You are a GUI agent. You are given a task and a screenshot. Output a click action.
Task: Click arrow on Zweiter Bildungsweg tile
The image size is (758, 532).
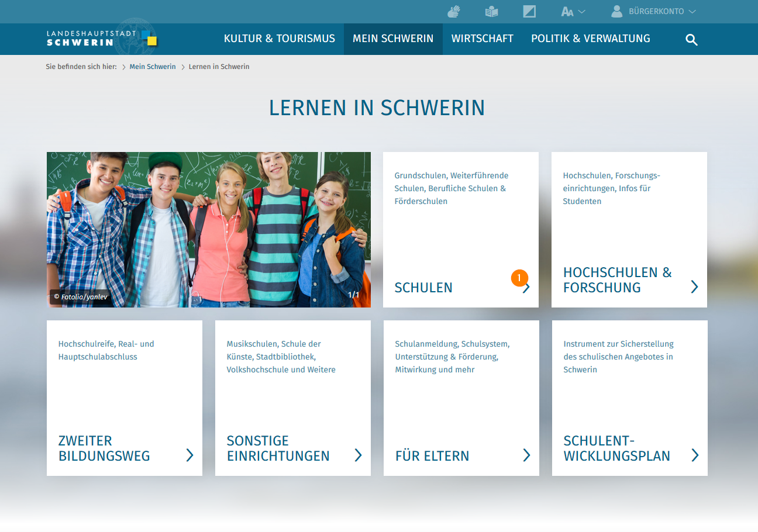pyautogui.click(x=189, y=455)
